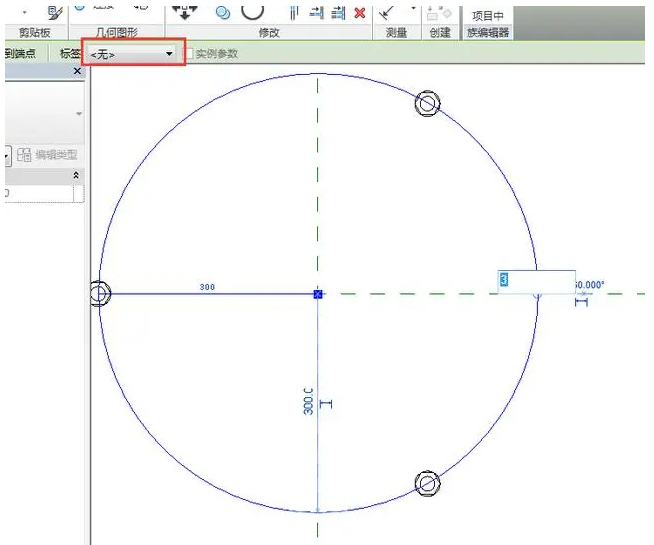Image resolution: width=654 pixels, height=545 pixels.
Task: Click the circle ring at bottom right of arc
Action: click(428, 484)
